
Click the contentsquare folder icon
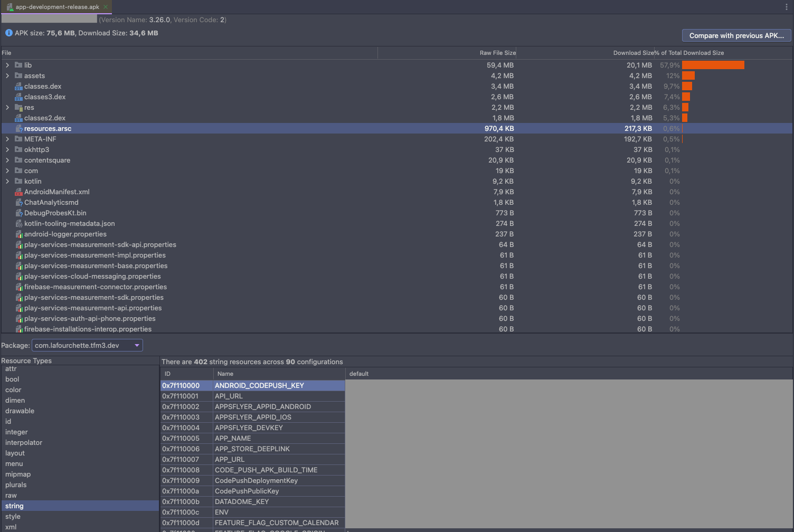point(18,160)
